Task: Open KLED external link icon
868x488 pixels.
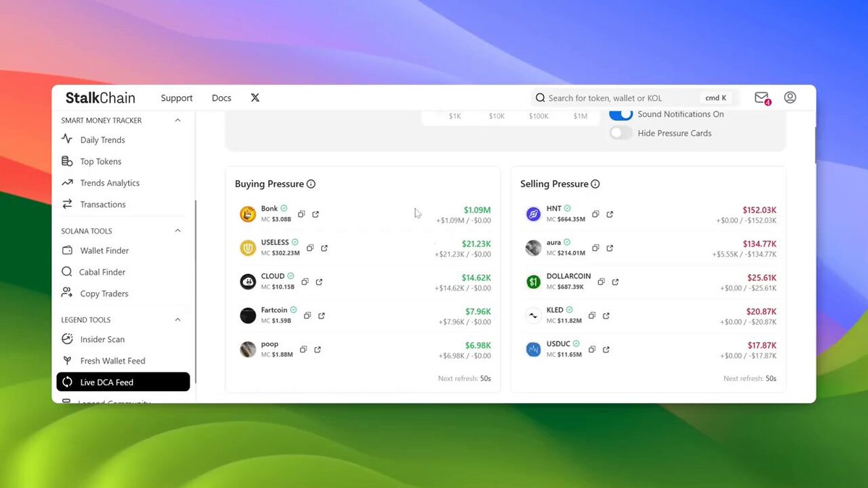Action: pos(606,315)
